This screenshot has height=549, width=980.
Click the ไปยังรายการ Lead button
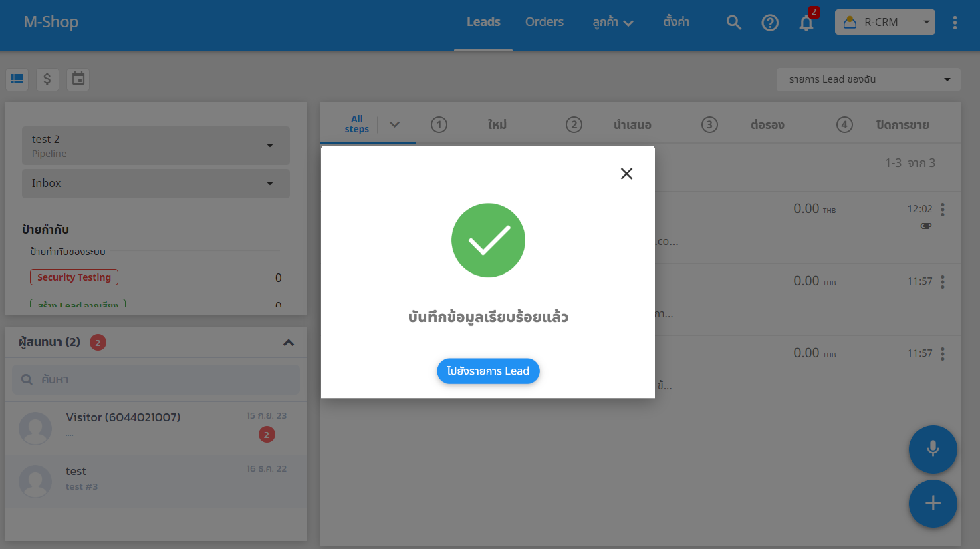click(x=488, y=371)
